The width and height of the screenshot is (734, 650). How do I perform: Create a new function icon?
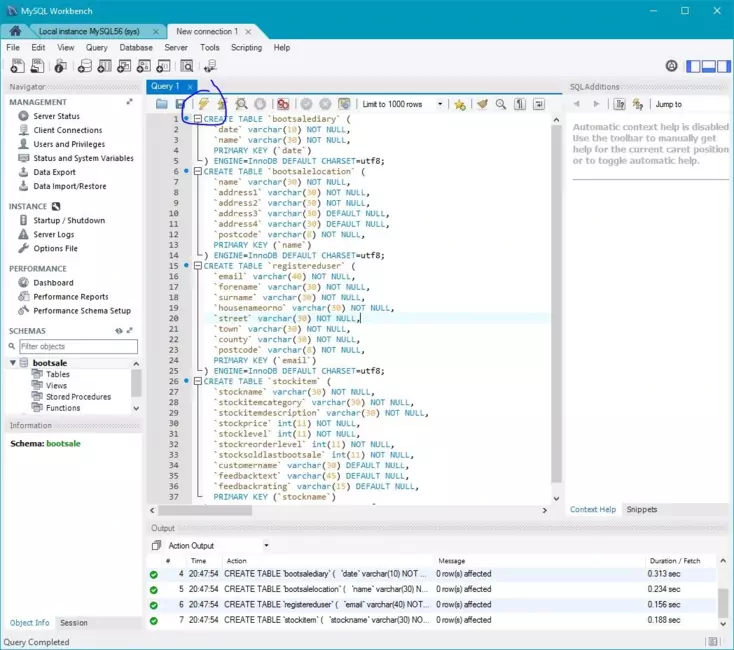tap(163, 66)
